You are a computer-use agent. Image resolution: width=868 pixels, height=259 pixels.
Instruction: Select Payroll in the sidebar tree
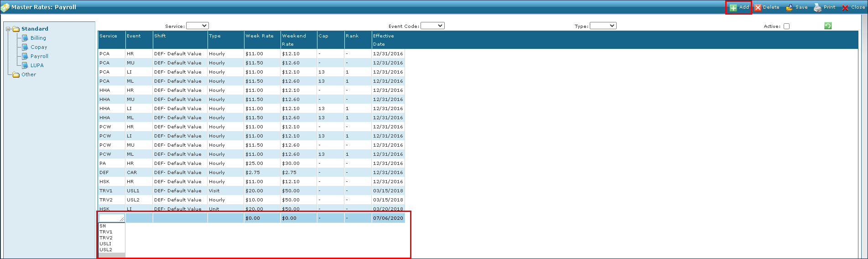tap(39, 56)
